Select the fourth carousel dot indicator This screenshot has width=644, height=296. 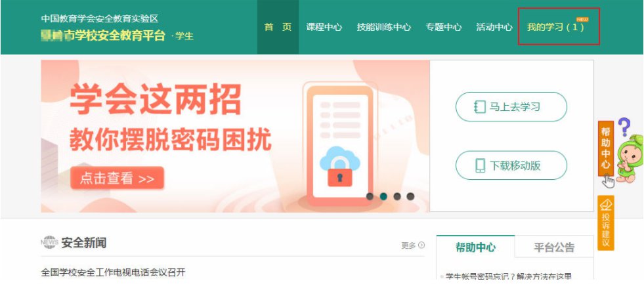[410, 196]
